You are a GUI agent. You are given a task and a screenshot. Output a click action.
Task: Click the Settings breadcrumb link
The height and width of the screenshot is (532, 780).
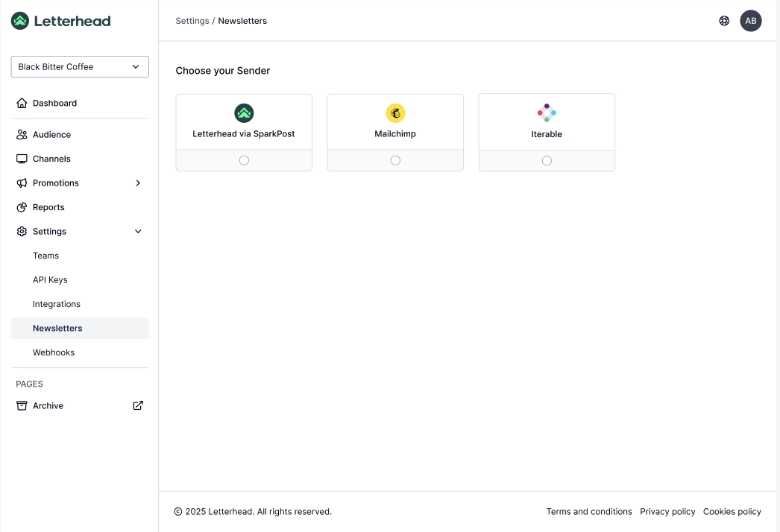point(192,21)
